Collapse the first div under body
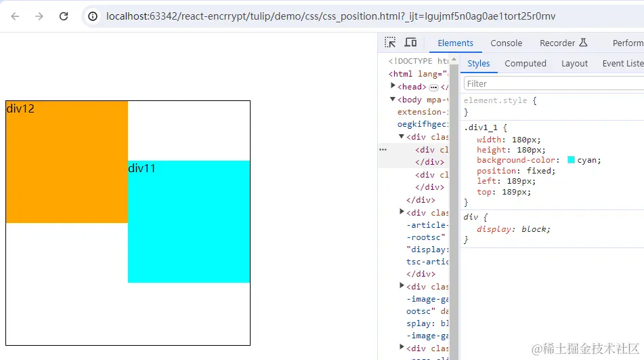644x360 pixels. click(402, 136)
